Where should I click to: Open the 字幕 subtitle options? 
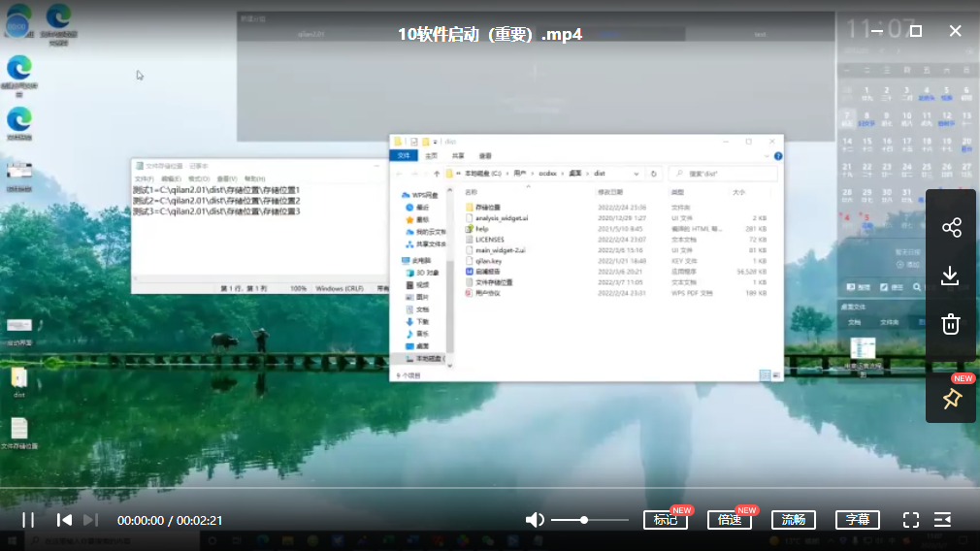[x=858, y=520]
